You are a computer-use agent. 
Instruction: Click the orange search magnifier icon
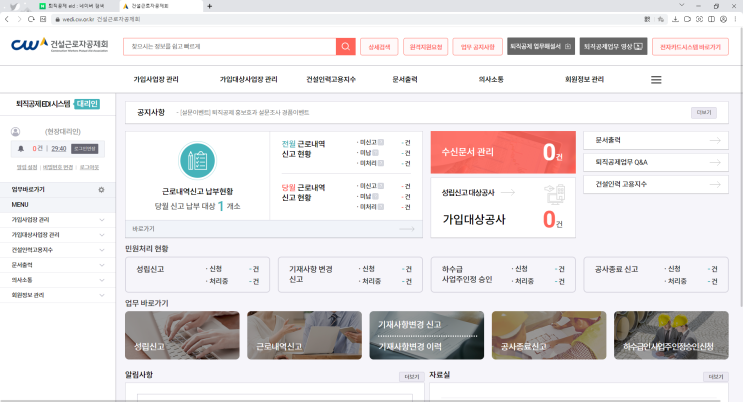[x=345, y=46]
